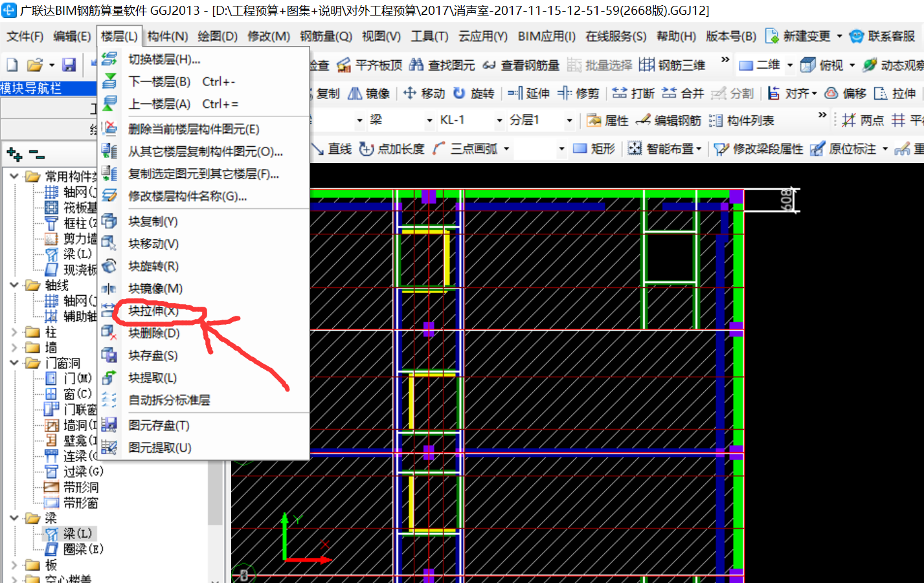Select 带形窗 in the tree
This screenshot has height=583, width=924.
point(71,503)
